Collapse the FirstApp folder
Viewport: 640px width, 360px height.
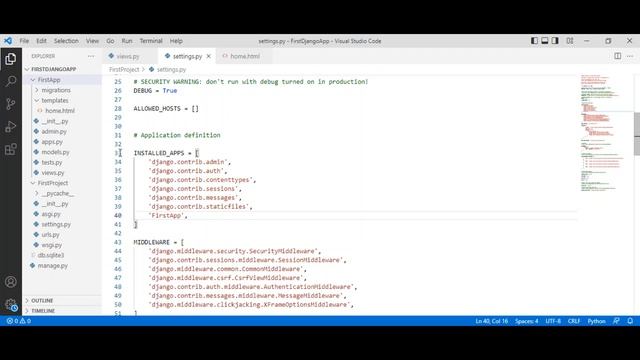click(x=49, y=80)
